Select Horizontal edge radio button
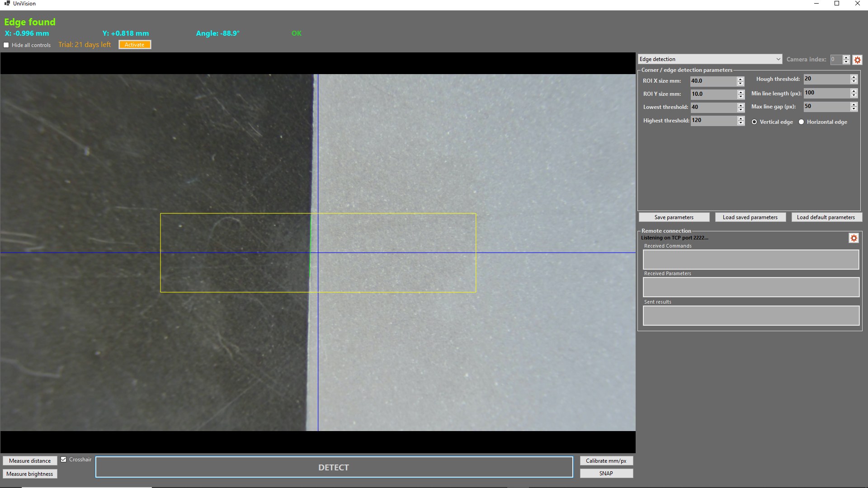868x488 pixels. click(x=802, y=122)
